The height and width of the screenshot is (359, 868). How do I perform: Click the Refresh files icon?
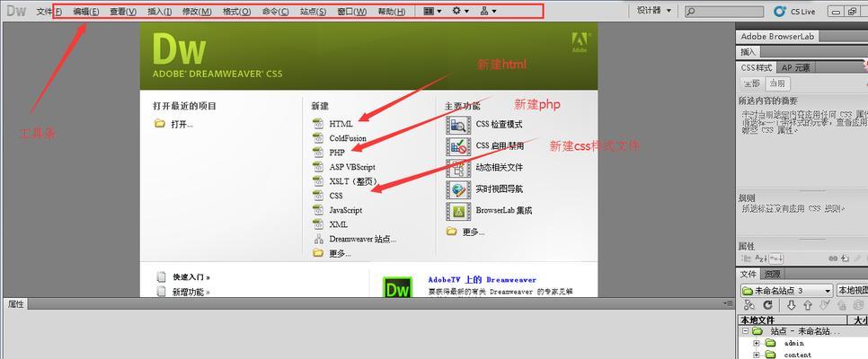pyautogui.click(x=767, y=305)
